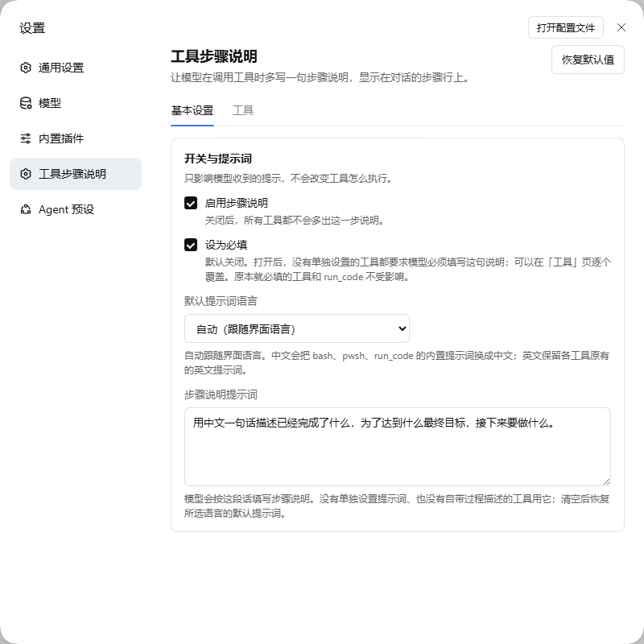Go to the 模型 settings page
Viewport: 644px width, 644px height.
76,103
